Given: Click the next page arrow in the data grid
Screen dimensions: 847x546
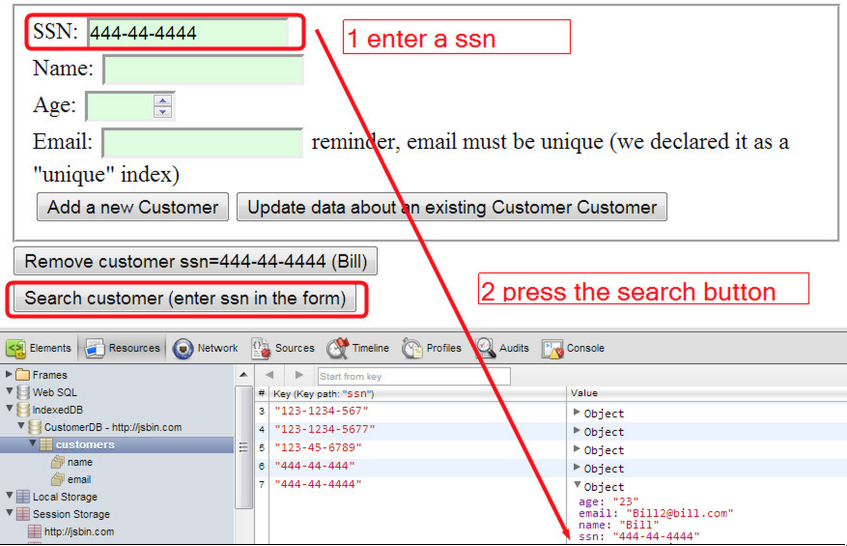Looking at the screenshot, I should pyautogui.click(x=298, y=376).
